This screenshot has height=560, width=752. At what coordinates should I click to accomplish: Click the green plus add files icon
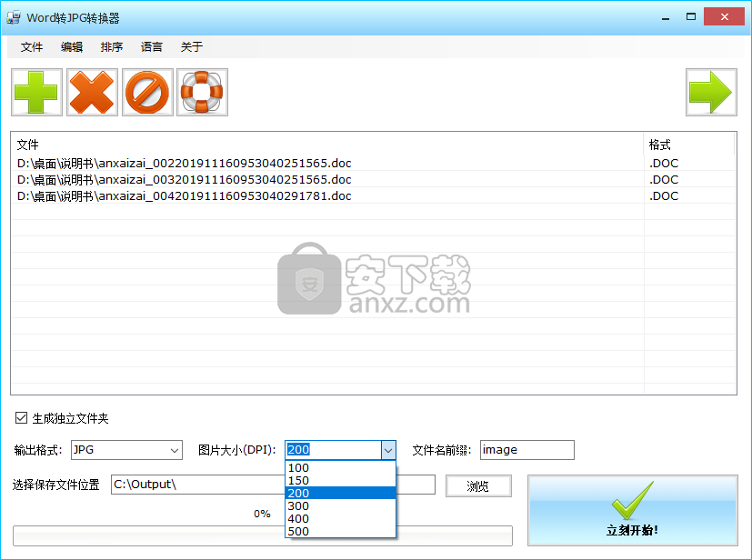[x=37, y=92]
